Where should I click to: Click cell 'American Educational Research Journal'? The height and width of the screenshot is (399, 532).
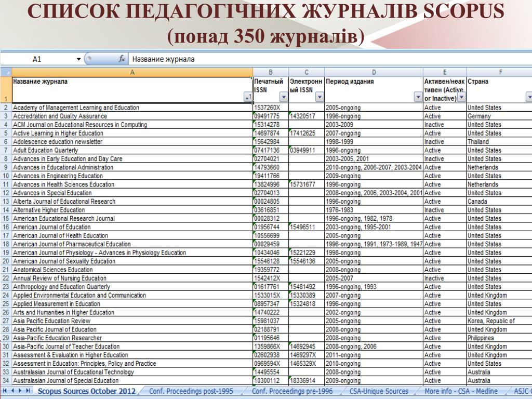132,219
